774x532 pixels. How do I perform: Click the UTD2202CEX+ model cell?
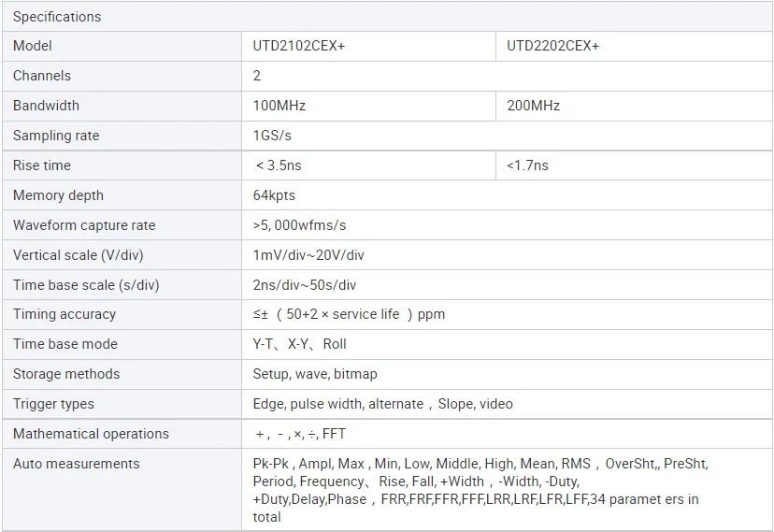click(x=553, y=46)
